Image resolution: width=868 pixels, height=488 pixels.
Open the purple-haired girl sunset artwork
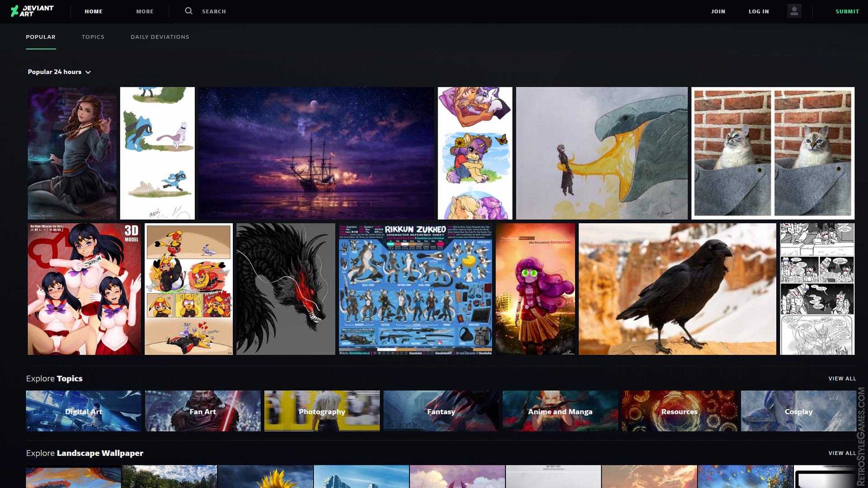pyautogui.click(x=535, y=289)
